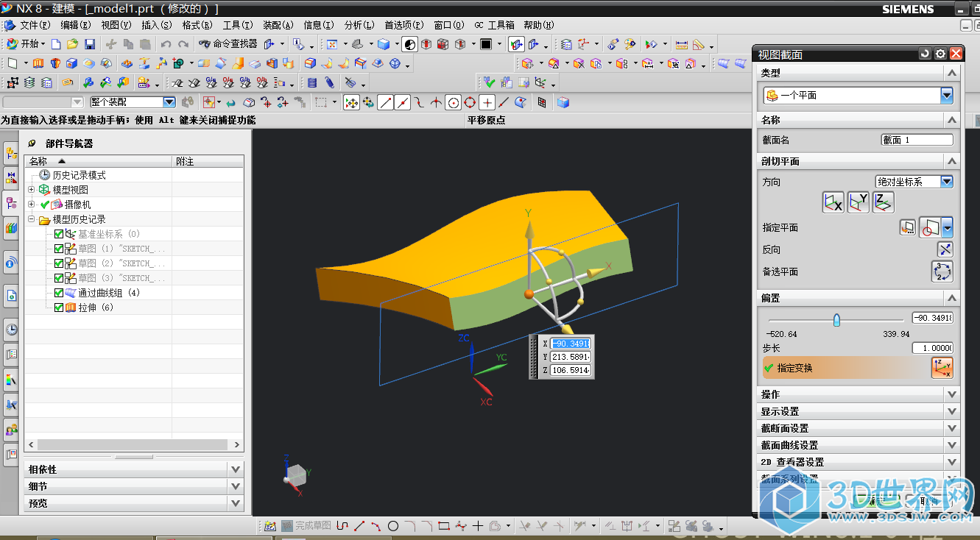Click the redo arrow icon
Image resolution: width=980 pixels, height=540 pixels.
pyautogui.click(x=183, y=44)
